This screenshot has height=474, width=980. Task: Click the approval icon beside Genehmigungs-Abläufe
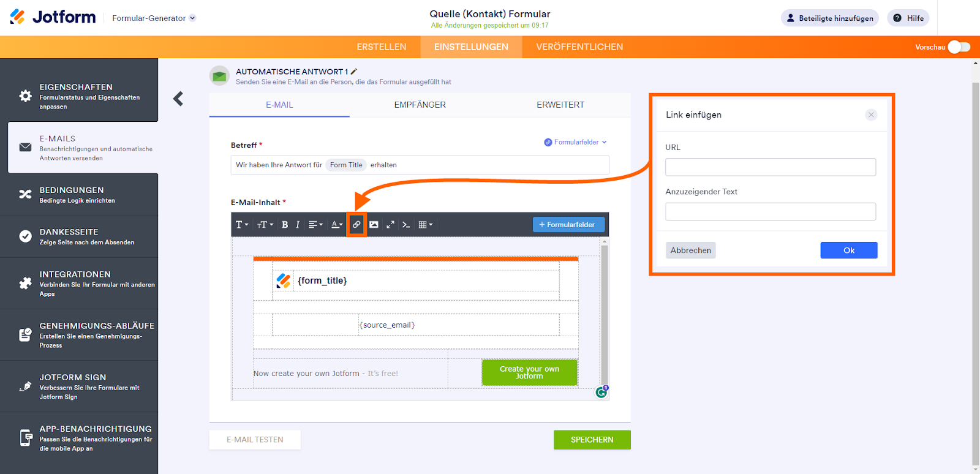point(25,334)
